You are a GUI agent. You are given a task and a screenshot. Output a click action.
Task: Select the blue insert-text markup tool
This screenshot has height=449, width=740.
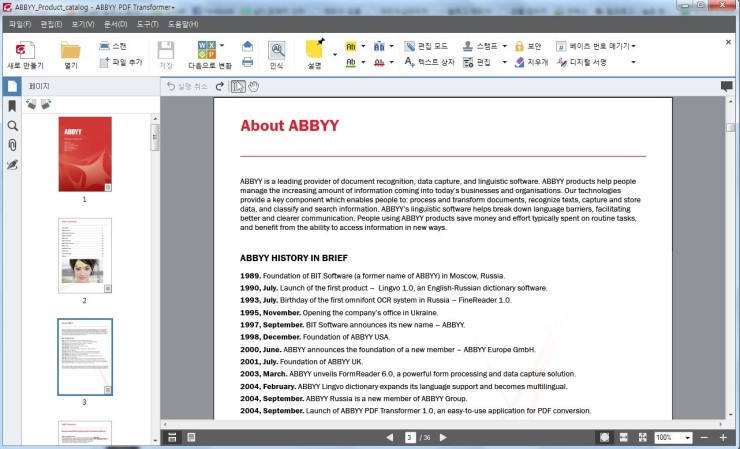click(x=379, y=46)
